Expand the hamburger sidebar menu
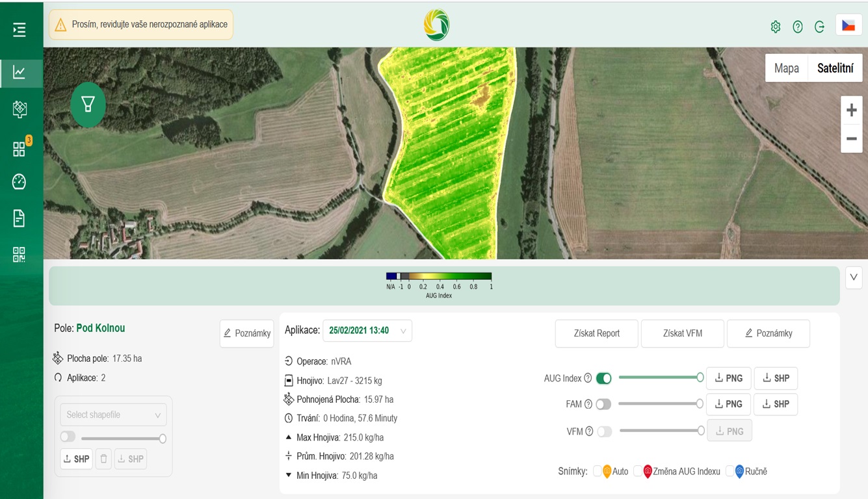Image resolution: width=868 pixels, height=499 pixels. click(x=20, y=29)
